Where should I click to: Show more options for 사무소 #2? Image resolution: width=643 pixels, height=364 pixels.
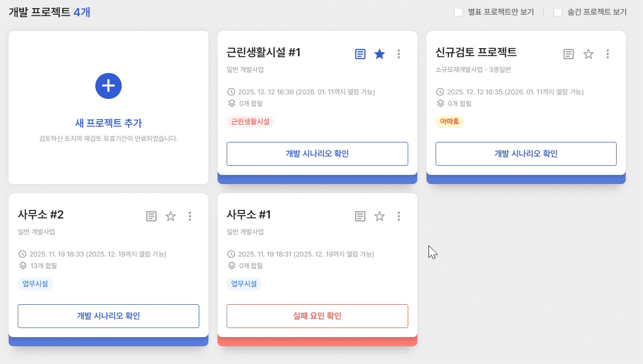pos(190,216)
